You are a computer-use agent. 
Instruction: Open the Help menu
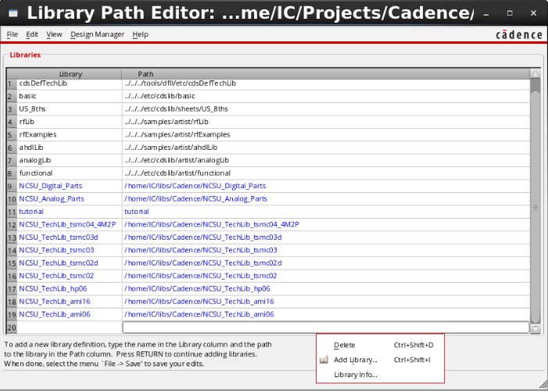click(x=140, y=34)
